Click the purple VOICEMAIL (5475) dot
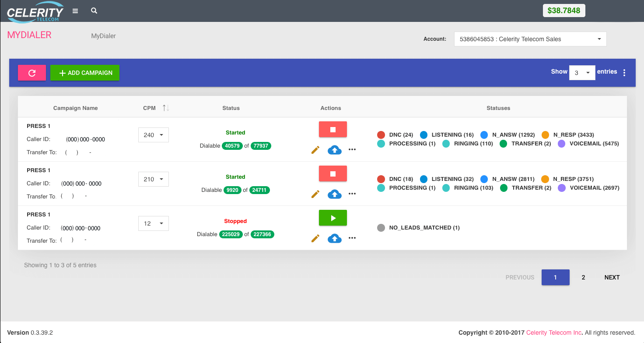This screenshot has height=343, width=644. [x=562, y=144]
